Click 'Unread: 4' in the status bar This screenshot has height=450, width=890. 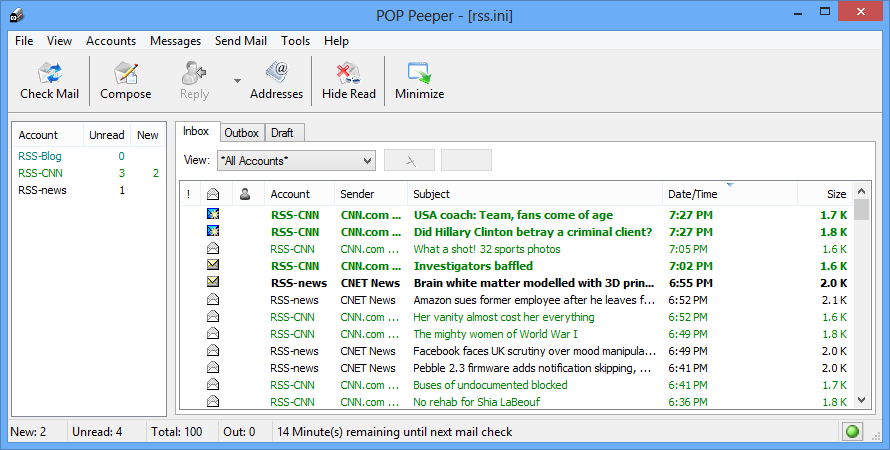pos(97,432)
